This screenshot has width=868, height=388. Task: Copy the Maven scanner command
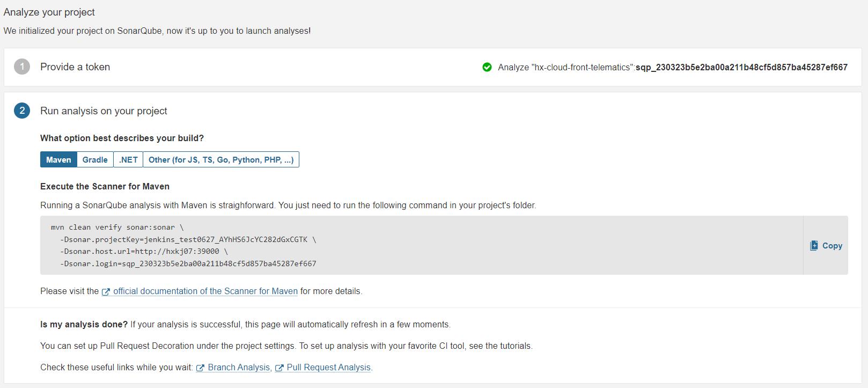click(x=826, y=246)
